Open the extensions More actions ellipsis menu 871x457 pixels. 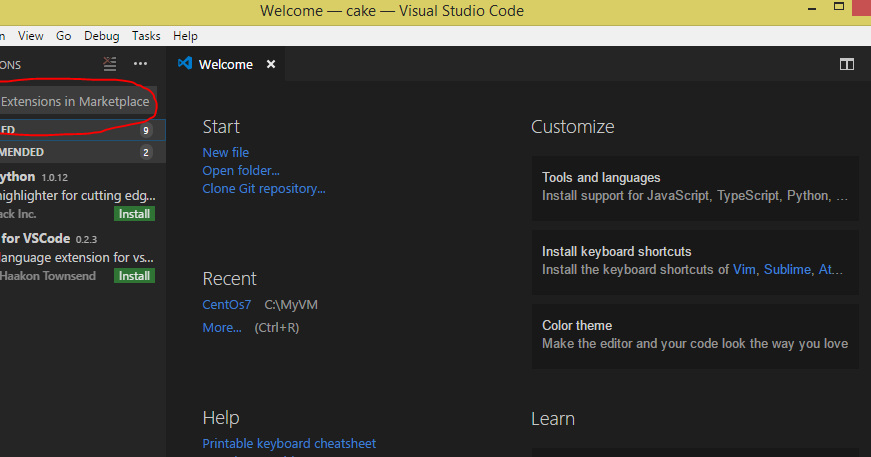point(141,64)
